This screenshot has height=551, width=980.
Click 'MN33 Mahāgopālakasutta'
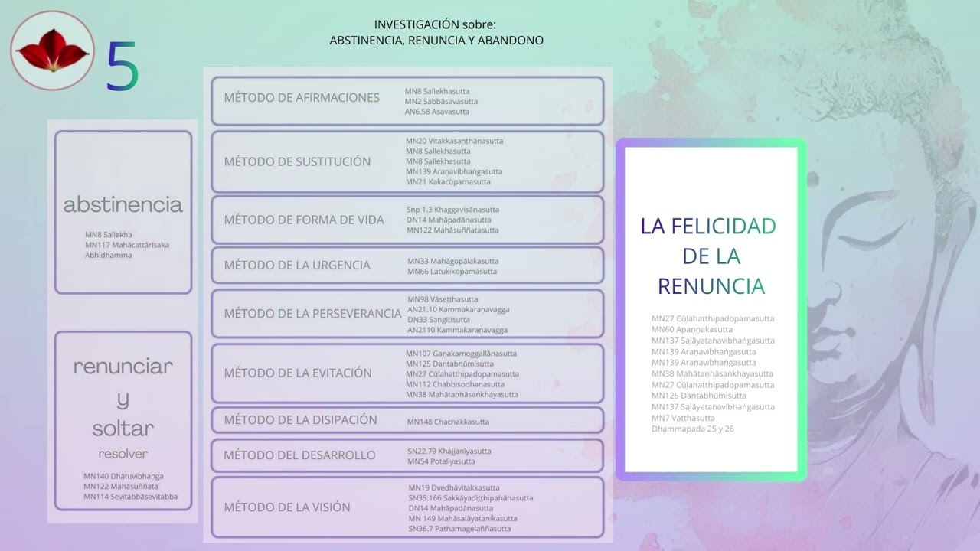[x=453, y=261]
